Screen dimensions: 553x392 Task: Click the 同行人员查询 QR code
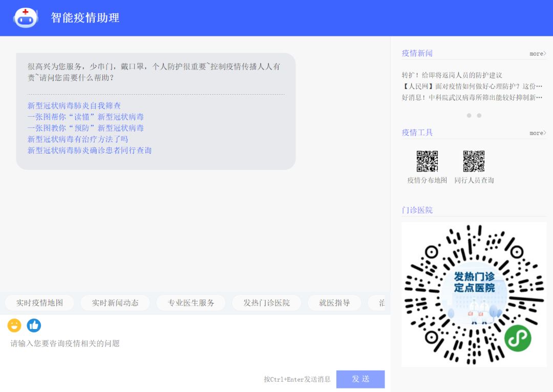tap(474, 161)
